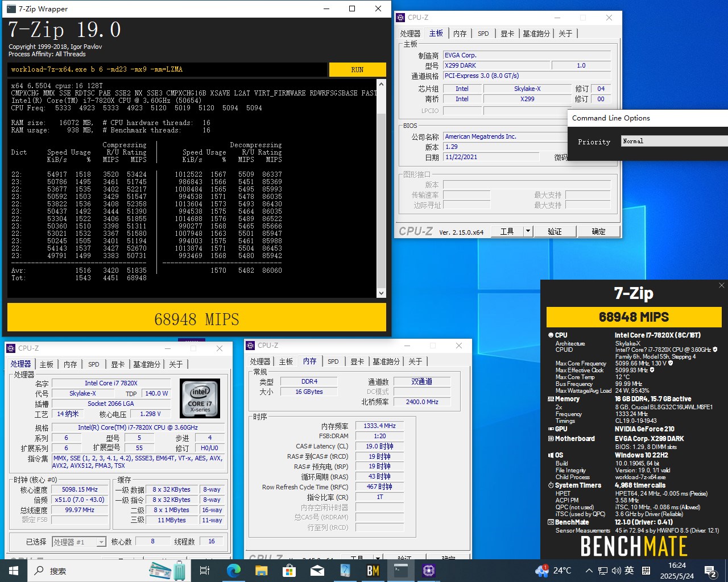Viewport: 728px width, 582px height.
Task: Open 关于 tab in top-right CPU-Z window
Action: tap(565, 34)
